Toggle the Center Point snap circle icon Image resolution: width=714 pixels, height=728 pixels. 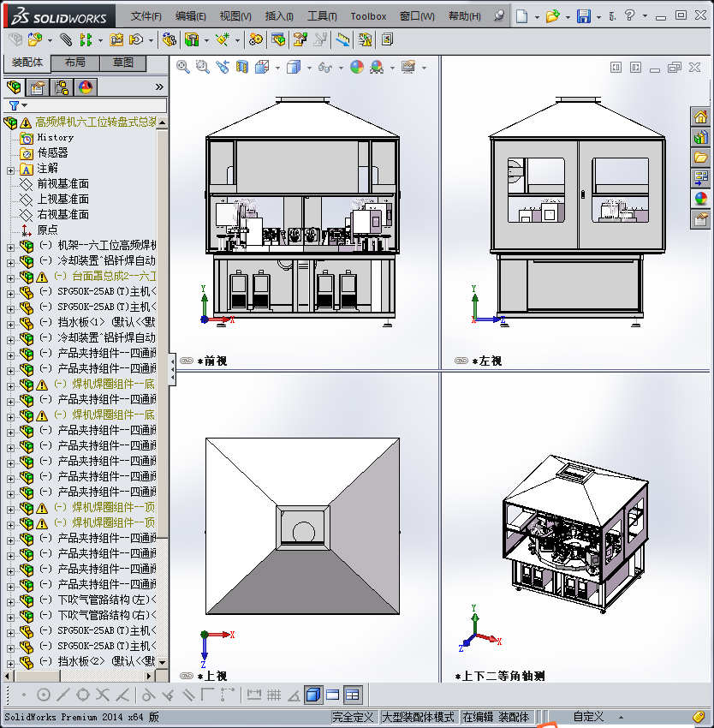(43, 695)
